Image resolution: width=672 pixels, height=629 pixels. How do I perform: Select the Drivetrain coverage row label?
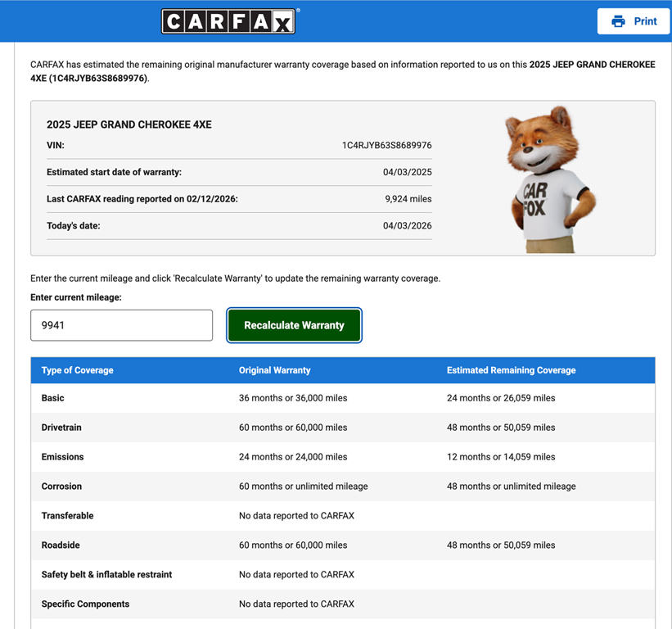[61, 428]
